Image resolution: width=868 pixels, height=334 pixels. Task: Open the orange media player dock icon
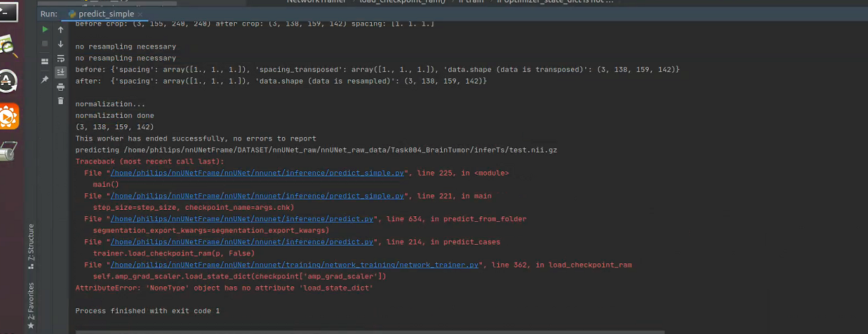9,116
